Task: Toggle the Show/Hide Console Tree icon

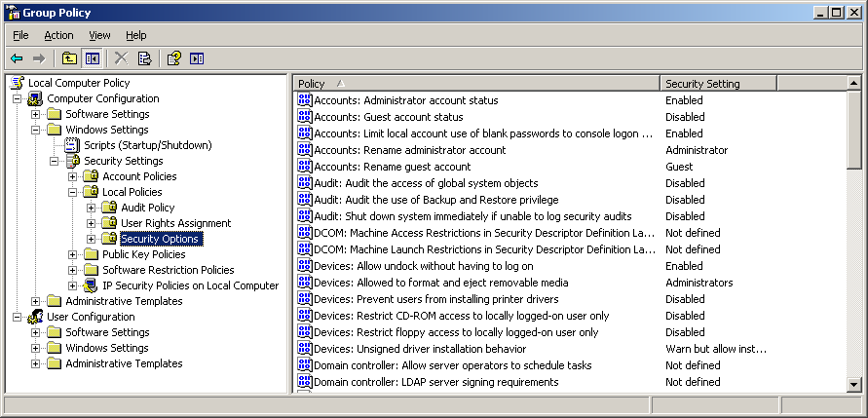Action: 93,58
